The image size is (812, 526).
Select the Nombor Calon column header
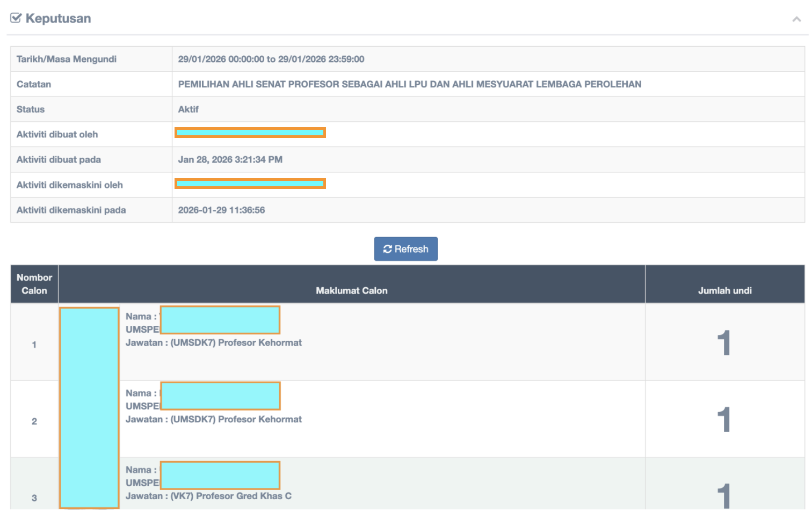point(34,284)
